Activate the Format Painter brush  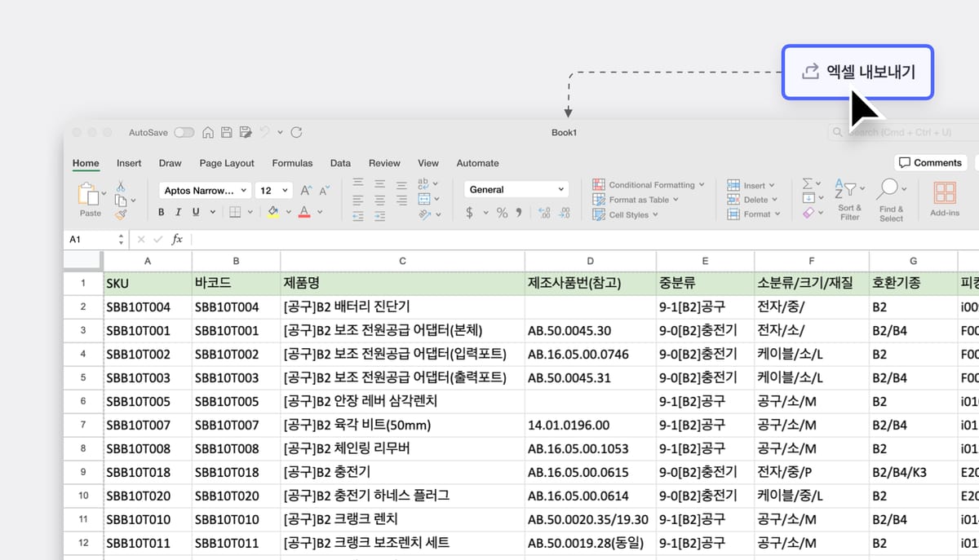point(121,215)
